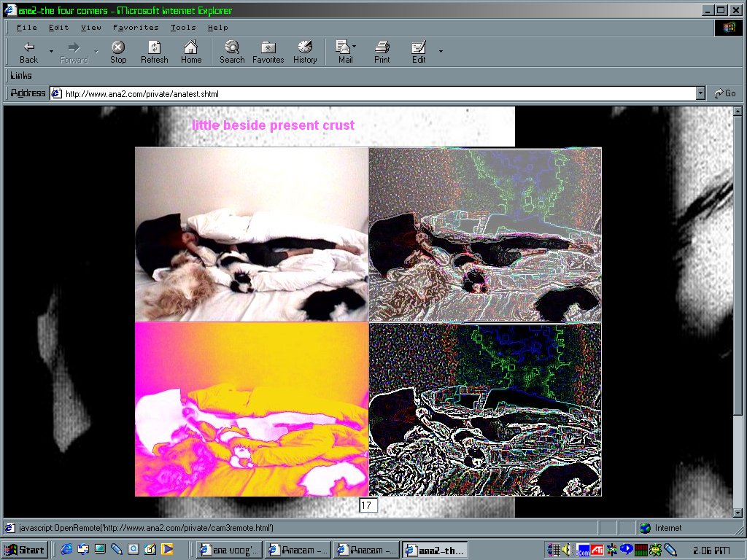Open the address bar dropdown list
747x560 pixels.
tap(700, 93)
